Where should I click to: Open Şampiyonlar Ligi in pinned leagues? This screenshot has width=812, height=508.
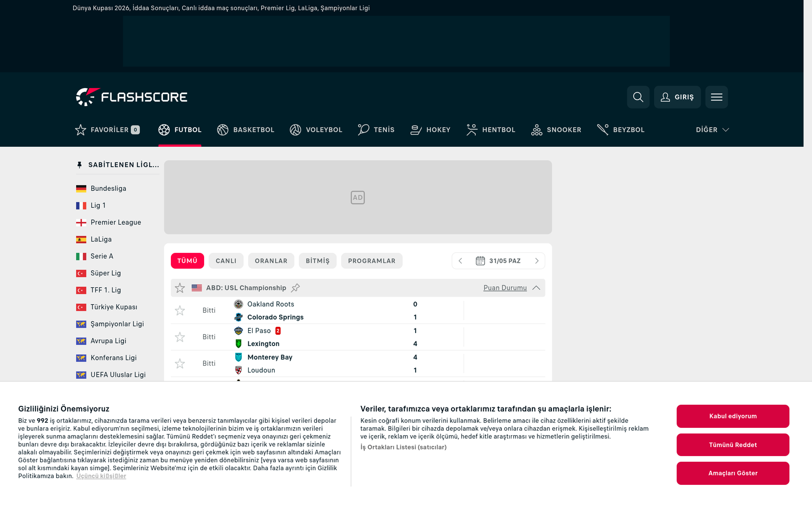[117, 324]
